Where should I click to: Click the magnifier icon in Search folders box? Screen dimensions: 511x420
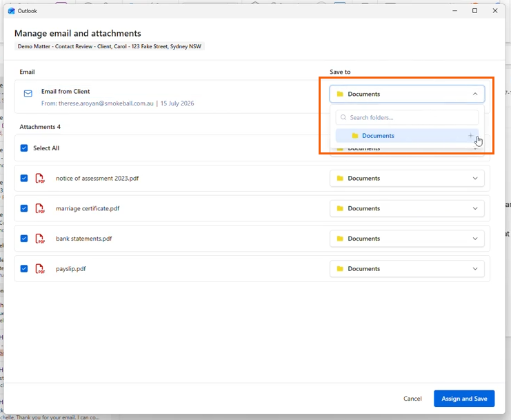(x=343, y=117)
